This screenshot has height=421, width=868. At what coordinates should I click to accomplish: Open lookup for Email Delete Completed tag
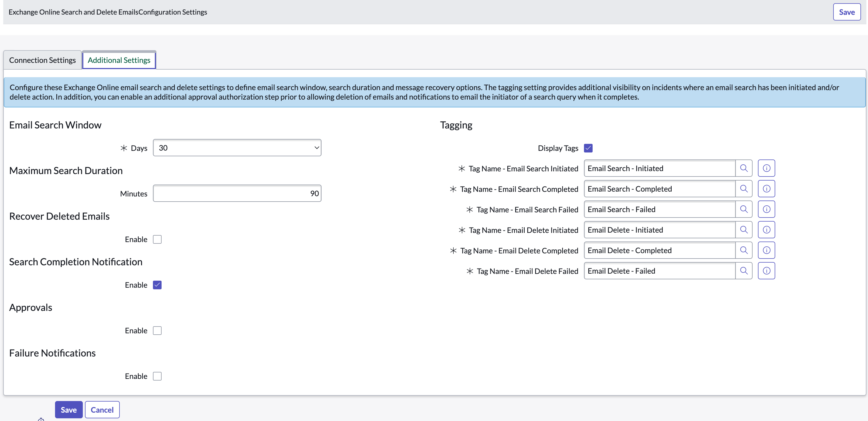[x=744, y=250]
